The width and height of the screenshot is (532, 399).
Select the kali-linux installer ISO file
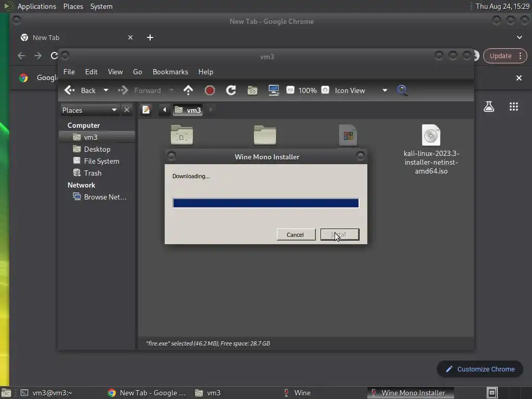pos(431,150)
